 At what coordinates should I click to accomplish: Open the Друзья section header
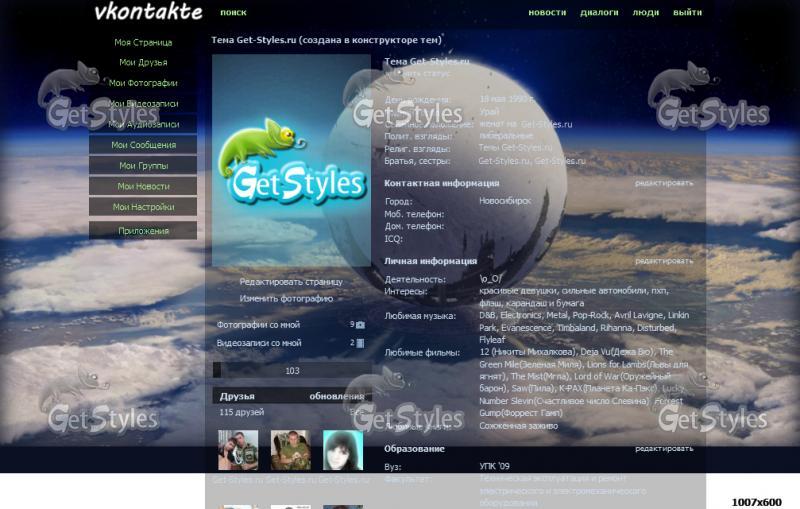pyautogui.click(x=237, y=396)
